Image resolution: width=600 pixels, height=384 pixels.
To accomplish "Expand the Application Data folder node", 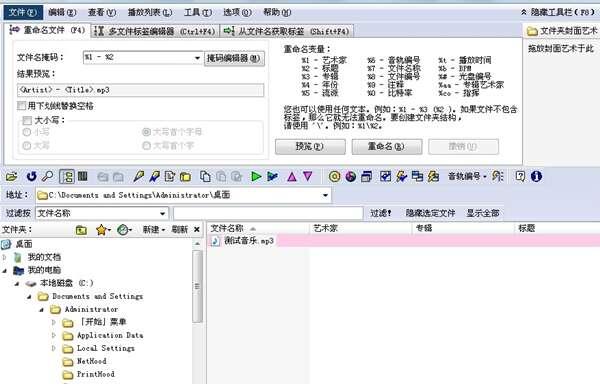I will [54, 335].
